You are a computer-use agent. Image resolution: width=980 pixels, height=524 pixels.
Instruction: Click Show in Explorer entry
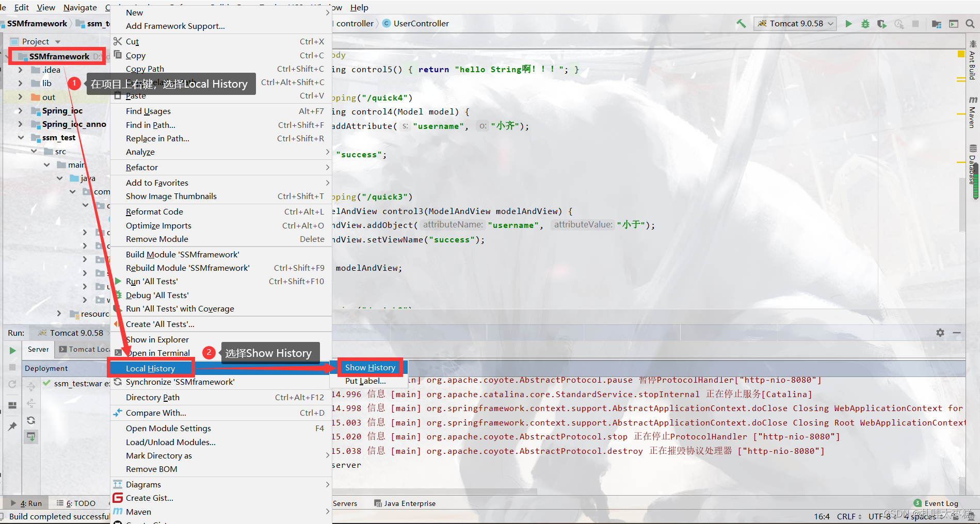[x=221, y=339]
